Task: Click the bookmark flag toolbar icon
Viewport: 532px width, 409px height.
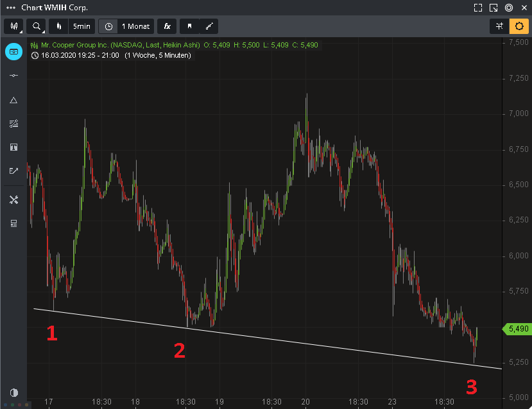Action: click(189, 26)
